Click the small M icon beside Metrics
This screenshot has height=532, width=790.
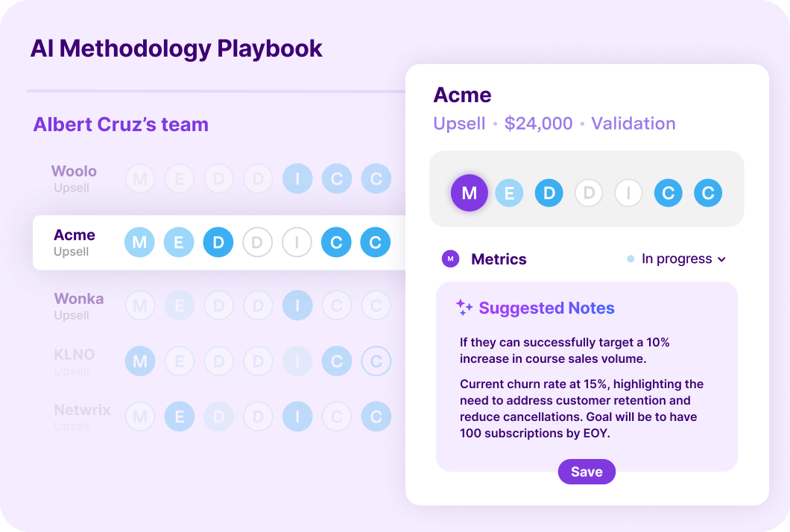click(450, 259)
